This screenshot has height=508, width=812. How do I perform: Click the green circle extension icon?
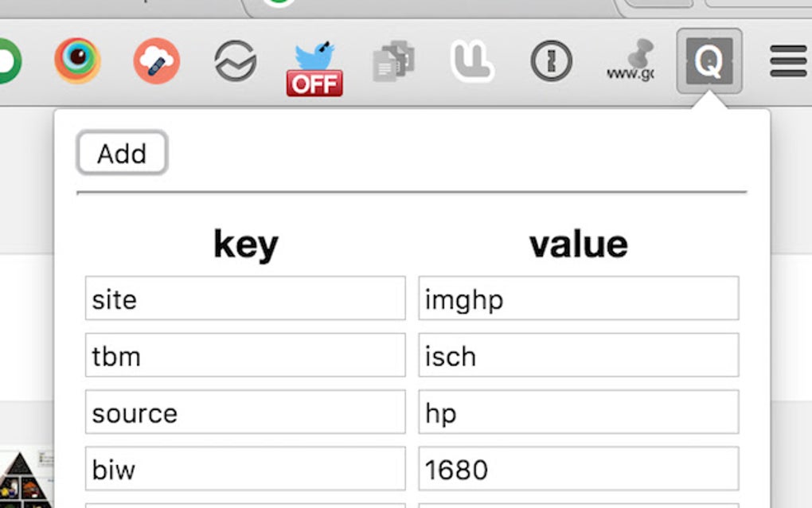tap(8, 61)
